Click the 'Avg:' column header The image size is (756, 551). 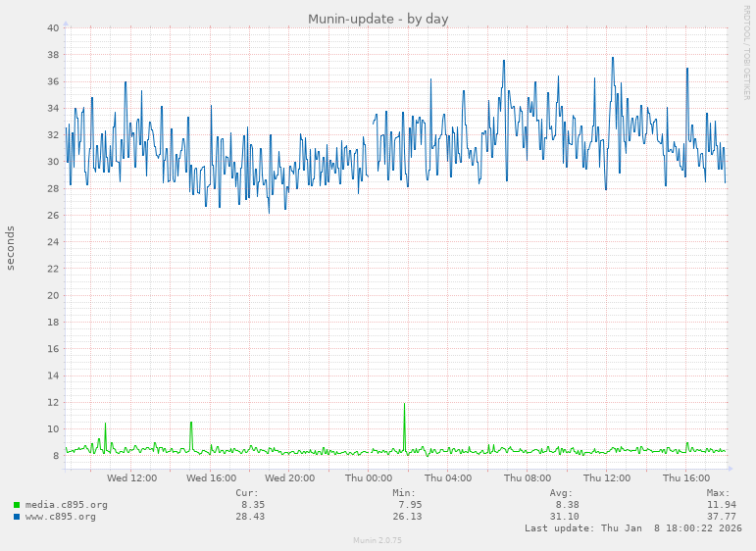click(561, 493)
